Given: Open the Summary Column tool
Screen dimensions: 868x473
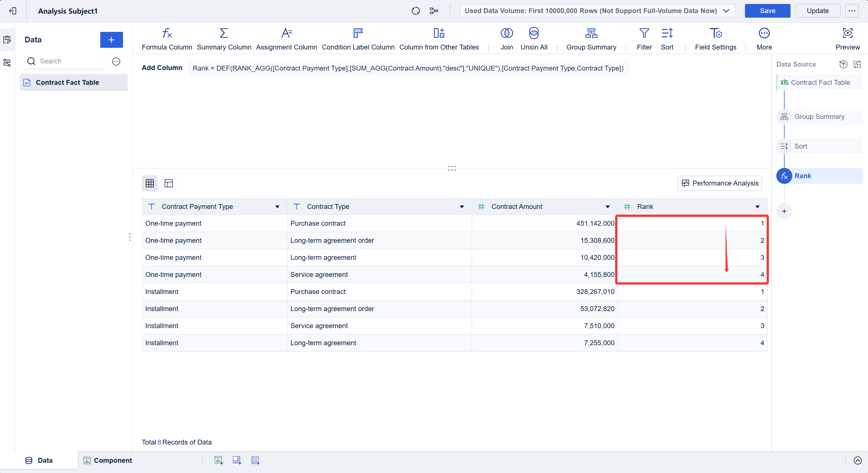Looking at the screenshot, I should click(224, 38).
